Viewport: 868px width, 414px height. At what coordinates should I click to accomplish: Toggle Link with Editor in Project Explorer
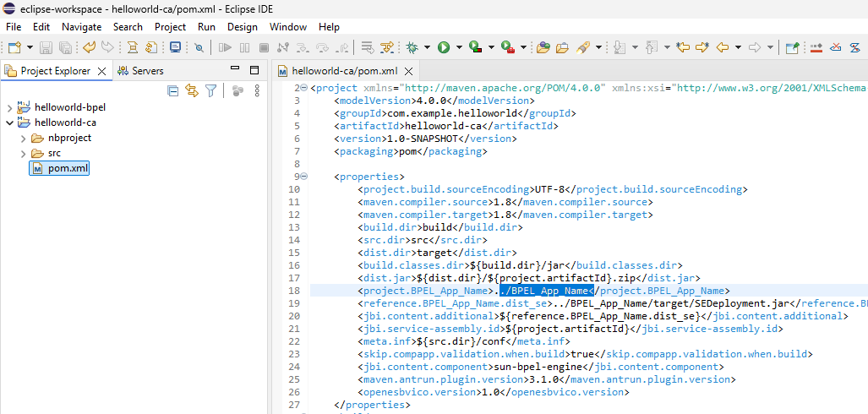pyautogui.click(x=192, y=91)
